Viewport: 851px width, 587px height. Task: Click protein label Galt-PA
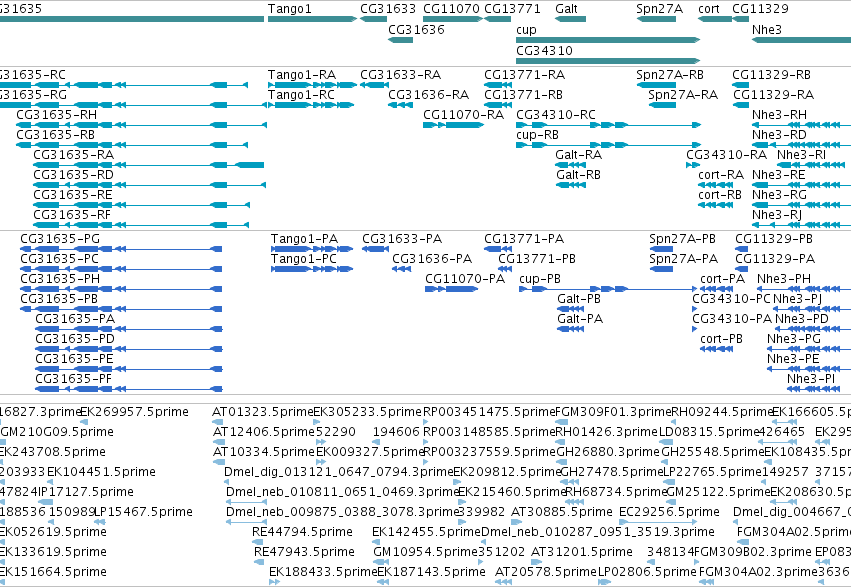coord(580,320)
